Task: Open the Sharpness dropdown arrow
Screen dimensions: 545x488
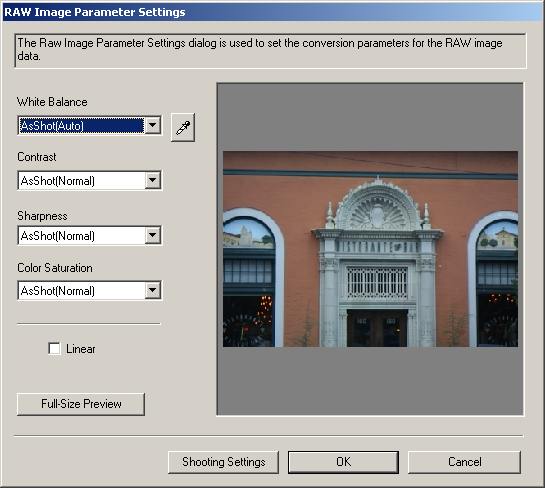Action: [153, 235]
